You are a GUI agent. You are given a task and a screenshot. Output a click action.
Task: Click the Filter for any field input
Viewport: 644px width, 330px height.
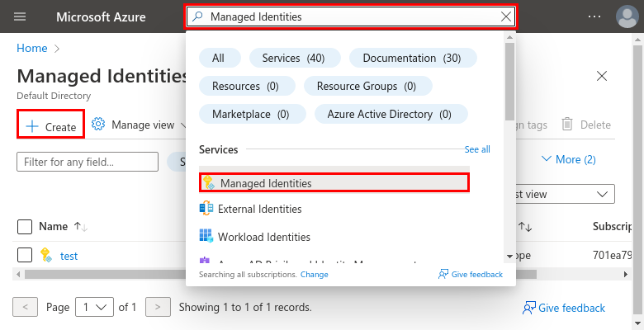click(87, 162)
